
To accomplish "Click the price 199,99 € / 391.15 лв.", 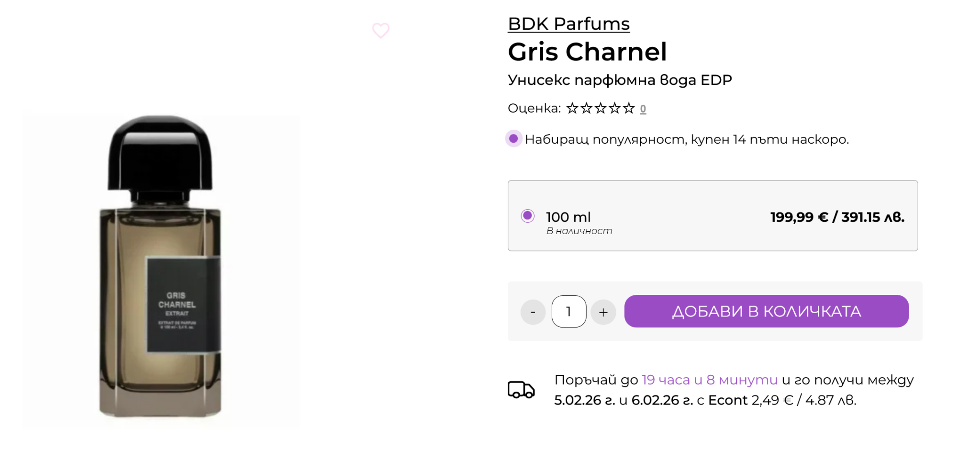I will [837, 217].
